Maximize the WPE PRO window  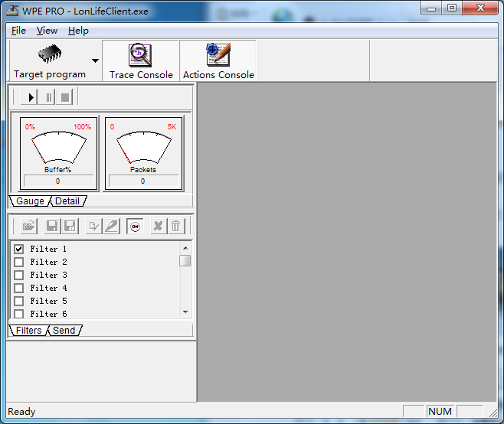tap(452, 8)
